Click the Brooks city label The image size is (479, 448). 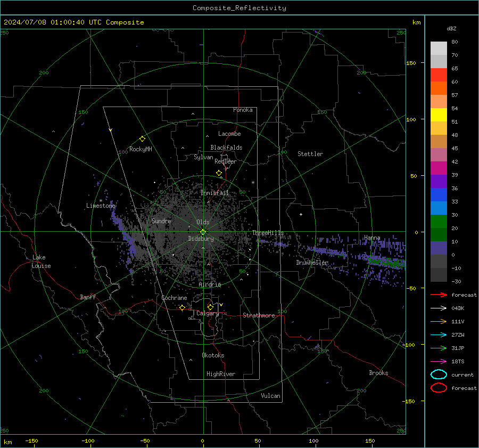(378, 373)
